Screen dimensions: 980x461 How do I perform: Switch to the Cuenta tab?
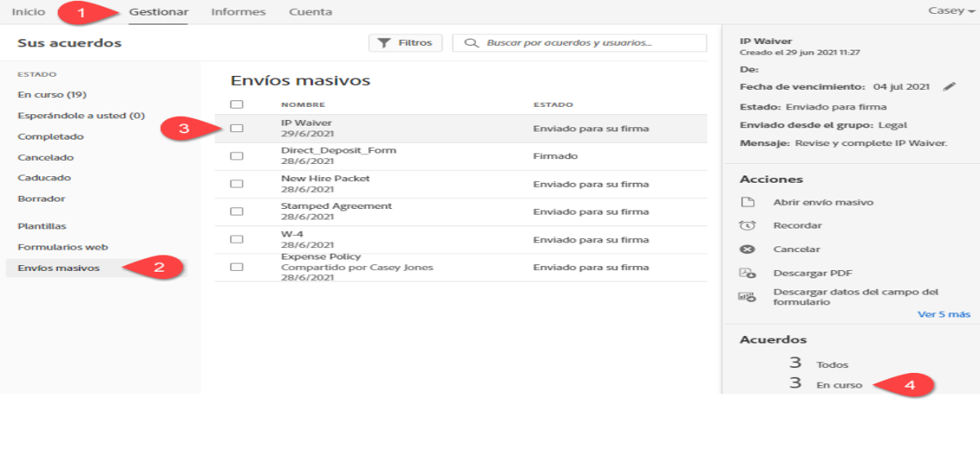310,12
